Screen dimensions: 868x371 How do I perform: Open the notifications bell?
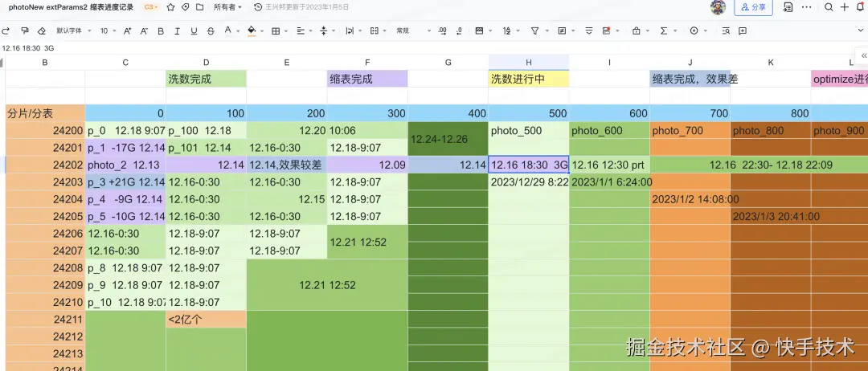(x=861, y=7)
